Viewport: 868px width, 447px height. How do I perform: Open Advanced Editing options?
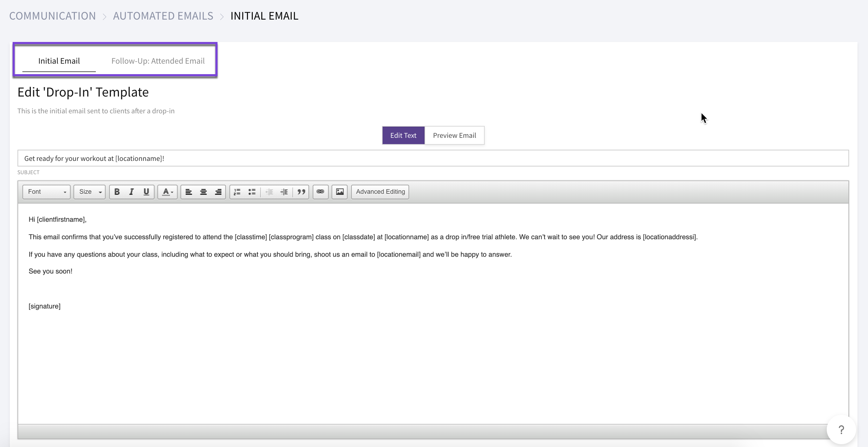[380, 192]
